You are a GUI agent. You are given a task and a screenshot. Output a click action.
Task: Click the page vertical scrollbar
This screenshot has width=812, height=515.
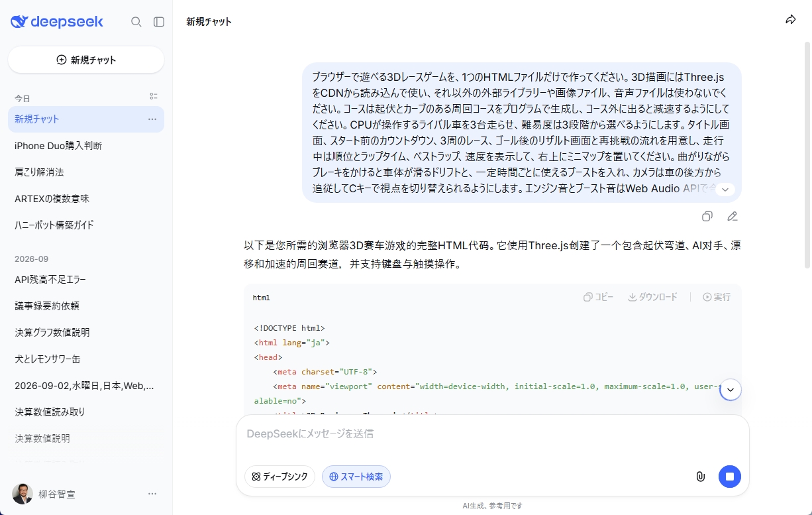(x=807, y=154)
